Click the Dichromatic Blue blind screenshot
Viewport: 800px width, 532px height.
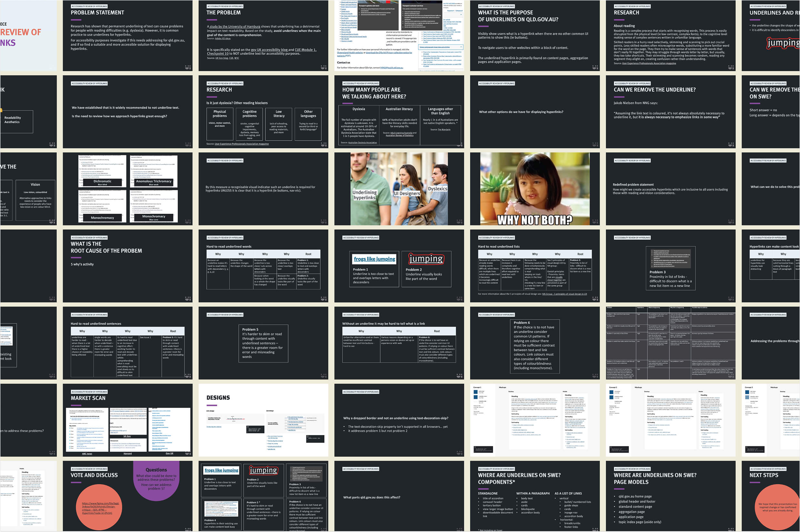tap(102, 171)
